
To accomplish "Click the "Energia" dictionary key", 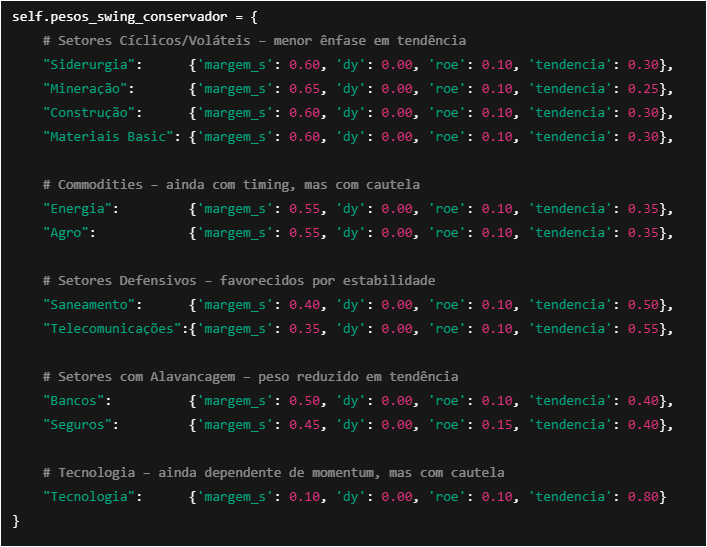I will coord(80,209).
